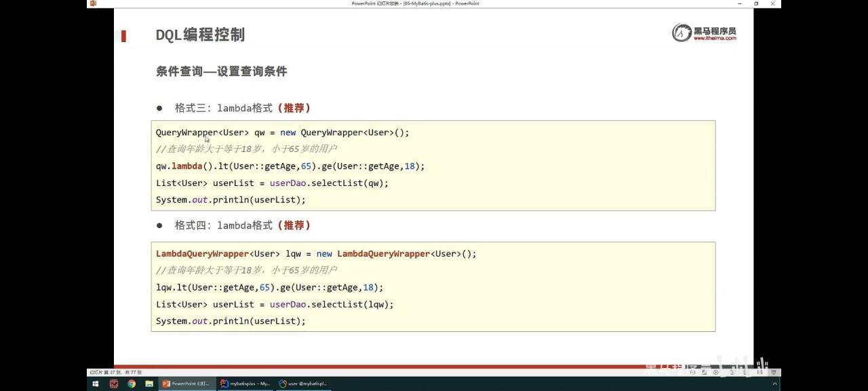Switch to Normal view in the status bar
This screenshot has width=868, height=391.
732,372
